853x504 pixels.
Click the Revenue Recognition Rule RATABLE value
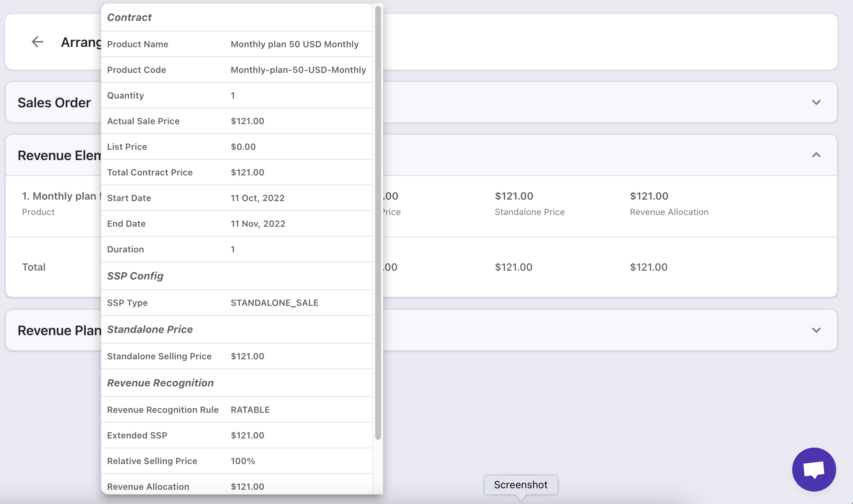point(250,410)
